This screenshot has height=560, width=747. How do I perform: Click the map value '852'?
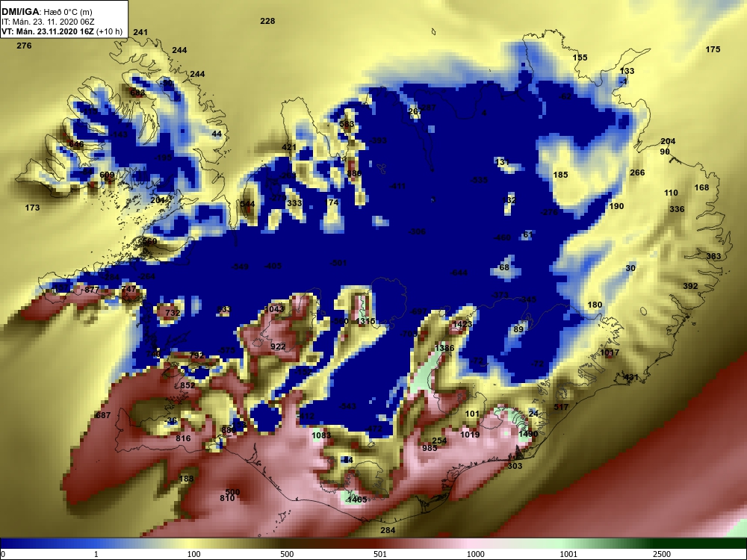pyautogui.click(x=187, y=385)
